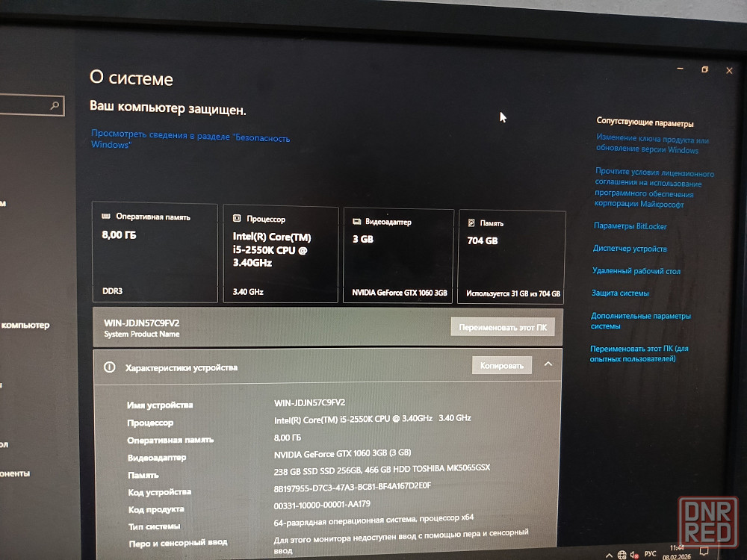Viewport: 747px width, 560px height.
Task: Click the RAM icon on Оперативная память card
Action: 105,217
